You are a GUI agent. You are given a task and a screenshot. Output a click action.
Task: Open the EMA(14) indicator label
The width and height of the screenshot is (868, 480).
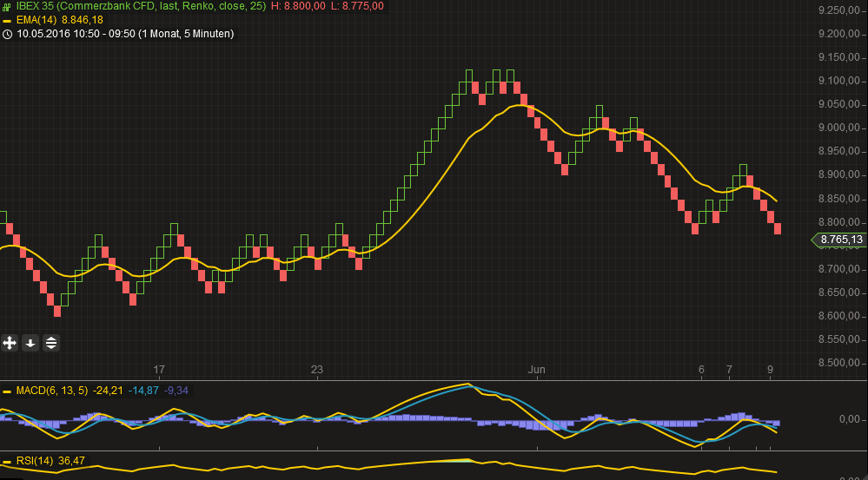coord(36,20)
